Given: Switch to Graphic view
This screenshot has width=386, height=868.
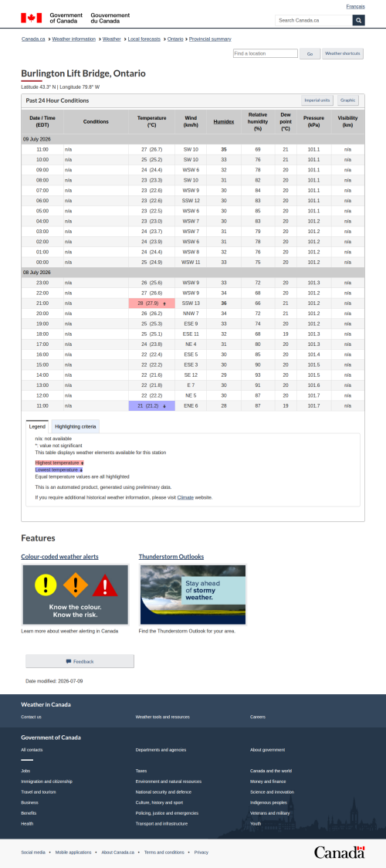Looking at the screenshot, I should (348, 100).
